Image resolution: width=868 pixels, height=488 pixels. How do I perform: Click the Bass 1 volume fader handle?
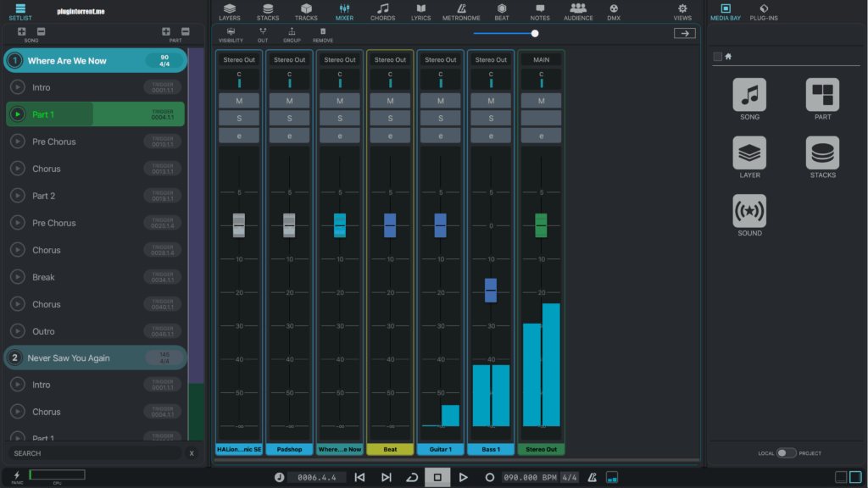tap(491, 290)
